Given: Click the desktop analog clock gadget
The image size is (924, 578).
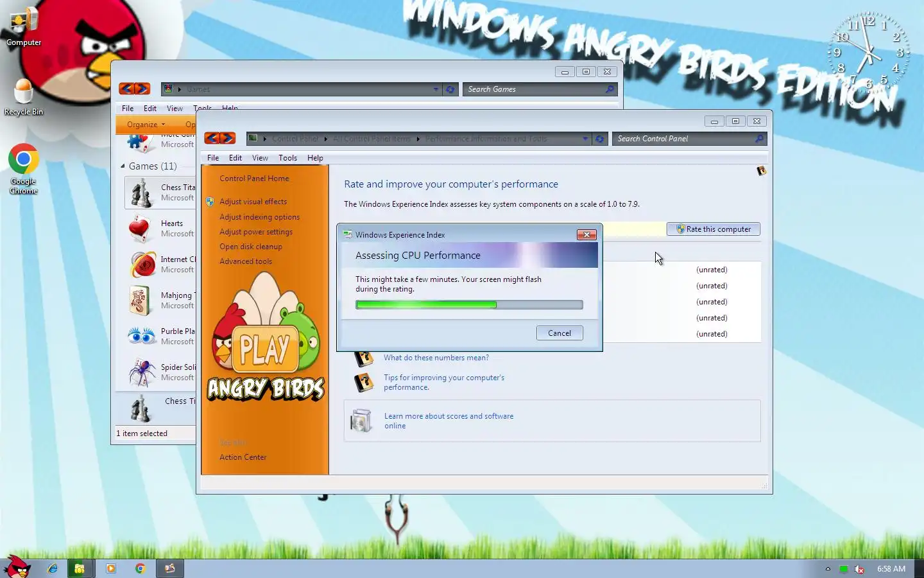Looking at the screenshot, I should point(869,53).
